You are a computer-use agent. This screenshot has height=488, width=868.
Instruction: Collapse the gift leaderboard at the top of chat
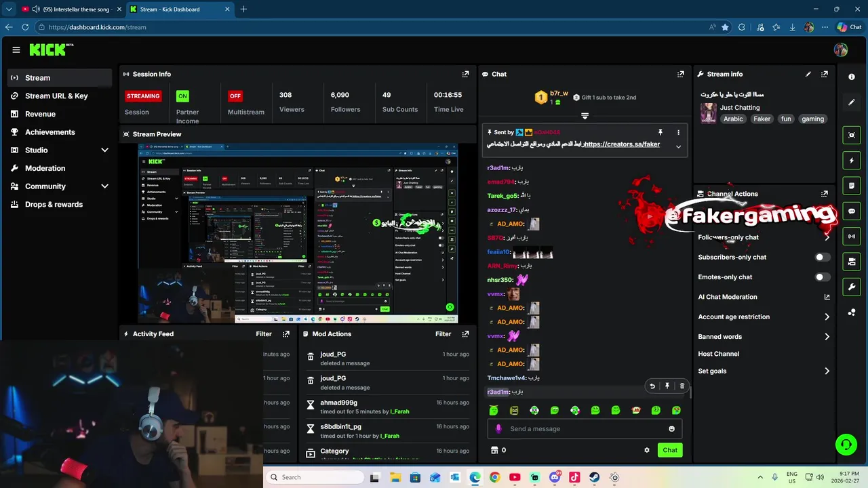[585, 116]
